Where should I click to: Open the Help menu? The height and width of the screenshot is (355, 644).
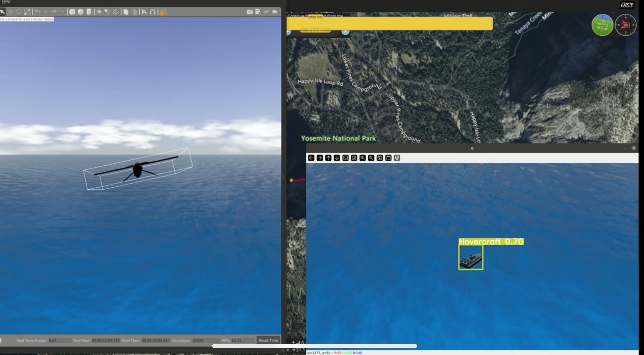click(x=6, y=2)
